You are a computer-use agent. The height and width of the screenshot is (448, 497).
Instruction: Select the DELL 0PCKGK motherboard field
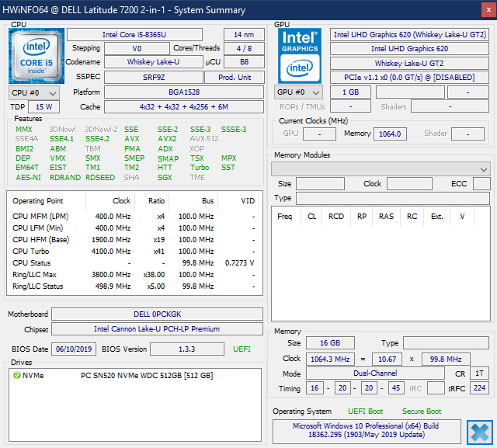[x=156, y=314]
